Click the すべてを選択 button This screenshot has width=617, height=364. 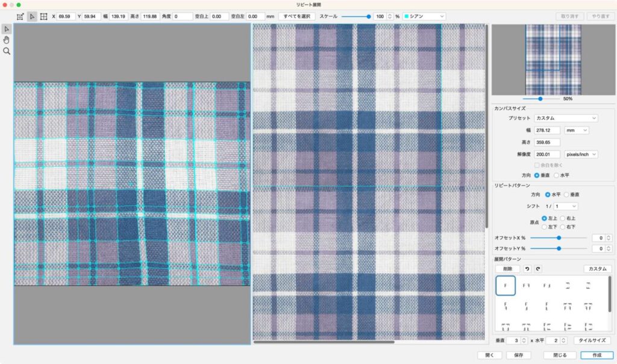tap(296, 16)
